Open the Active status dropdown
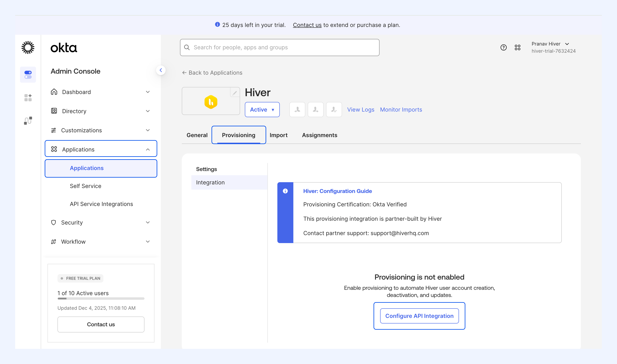 [262, 109]
